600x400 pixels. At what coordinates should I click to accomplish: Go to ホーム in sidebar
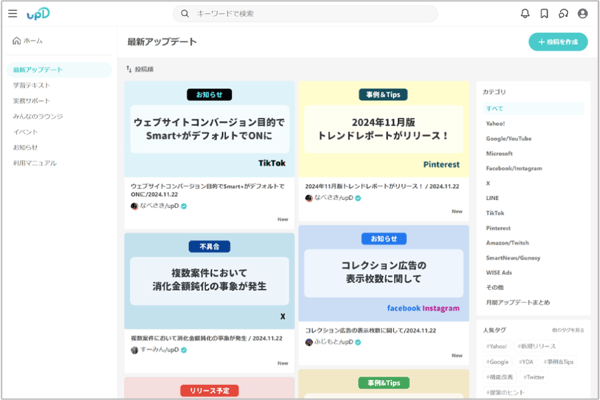[28, 41]
